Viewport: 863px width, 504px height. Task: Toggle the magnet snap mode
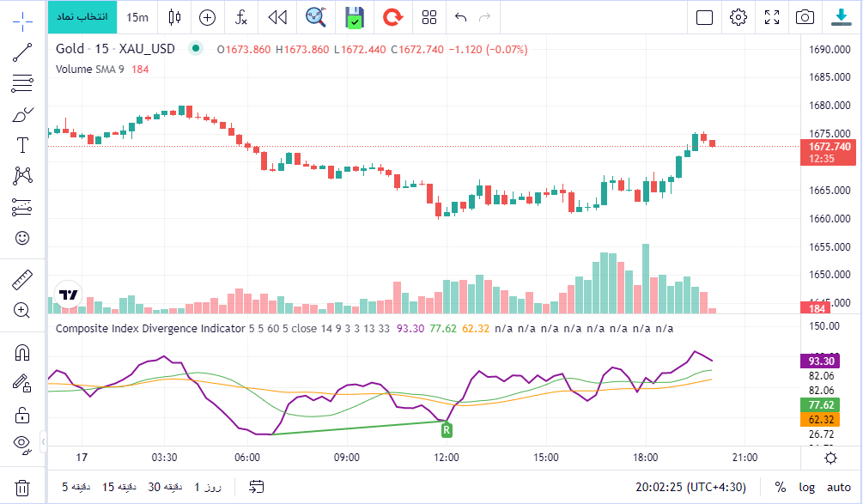tap(23, 352)
